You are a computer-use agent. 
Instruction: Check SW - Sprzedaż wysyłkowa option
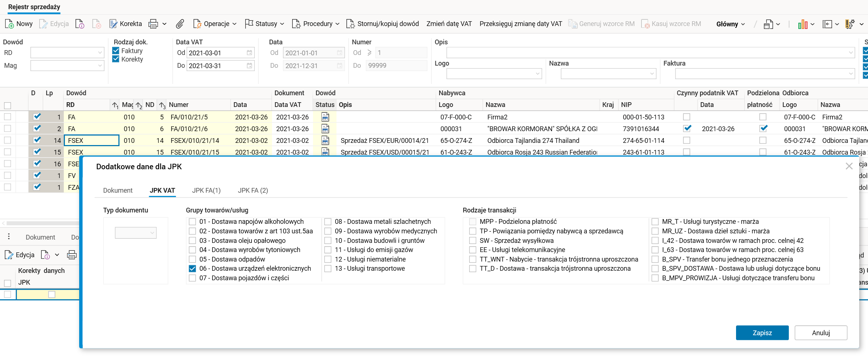pos(473,241)
